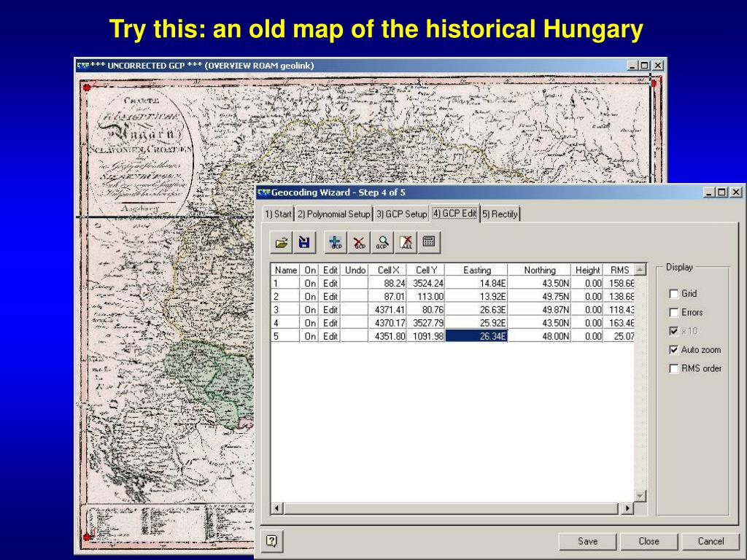Click the Name column header
The height and width of the screenshot is (560, 747).
point(285,270)
